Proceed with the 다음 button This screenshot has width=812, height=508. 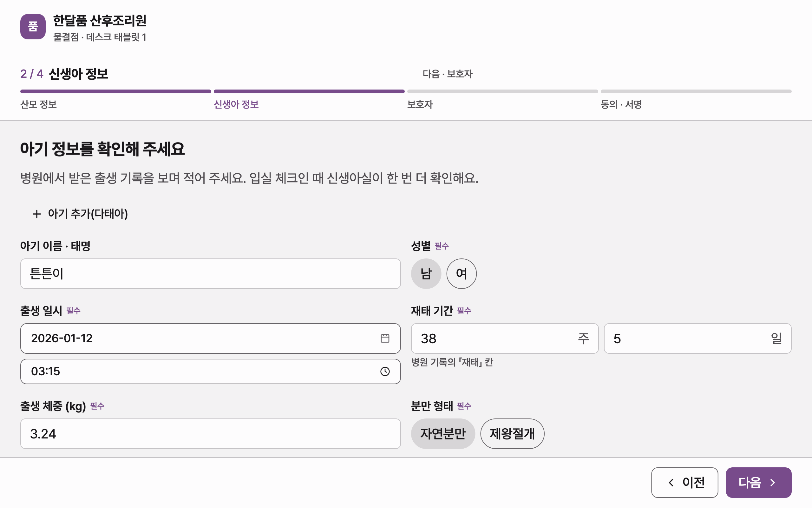[758, 483]
